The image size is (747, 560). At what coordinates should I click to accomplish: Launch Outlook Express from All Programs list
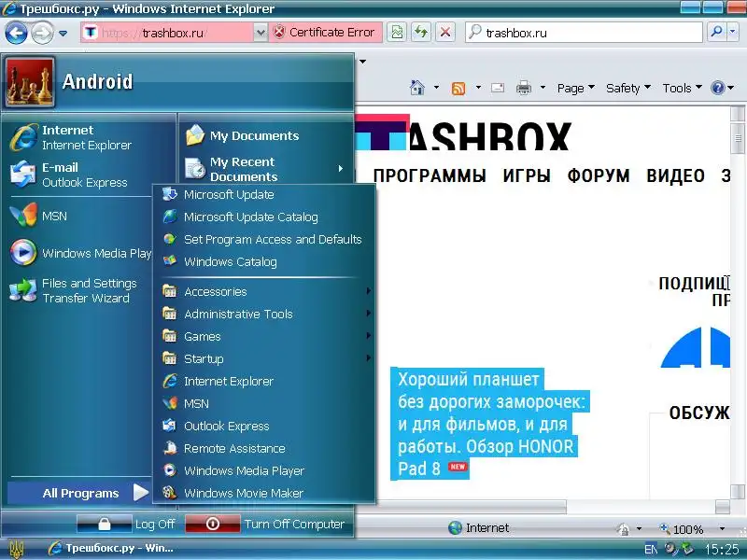pyautogui.click(x=264, y=426)
